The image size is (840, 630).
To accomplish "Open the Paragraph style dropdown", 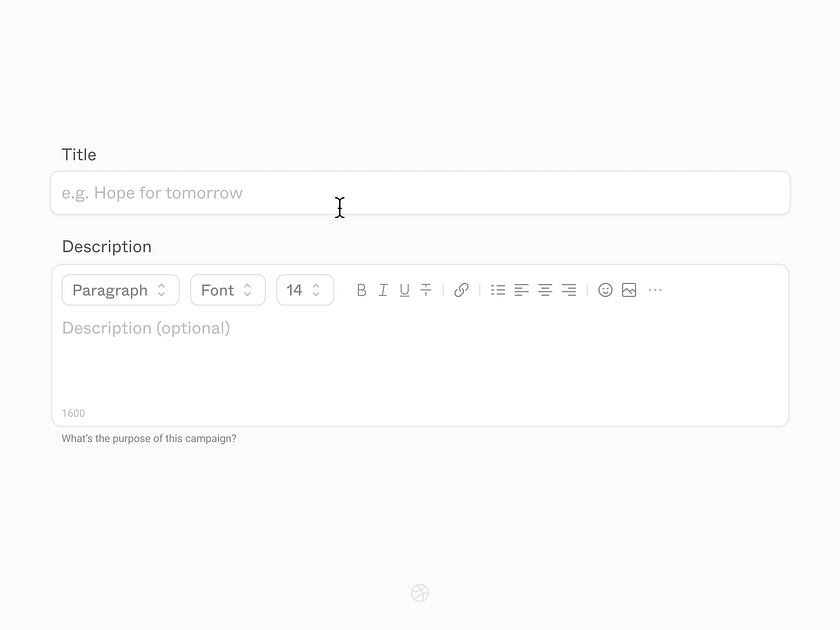I will pyautogui.click(x=120, y=290).
